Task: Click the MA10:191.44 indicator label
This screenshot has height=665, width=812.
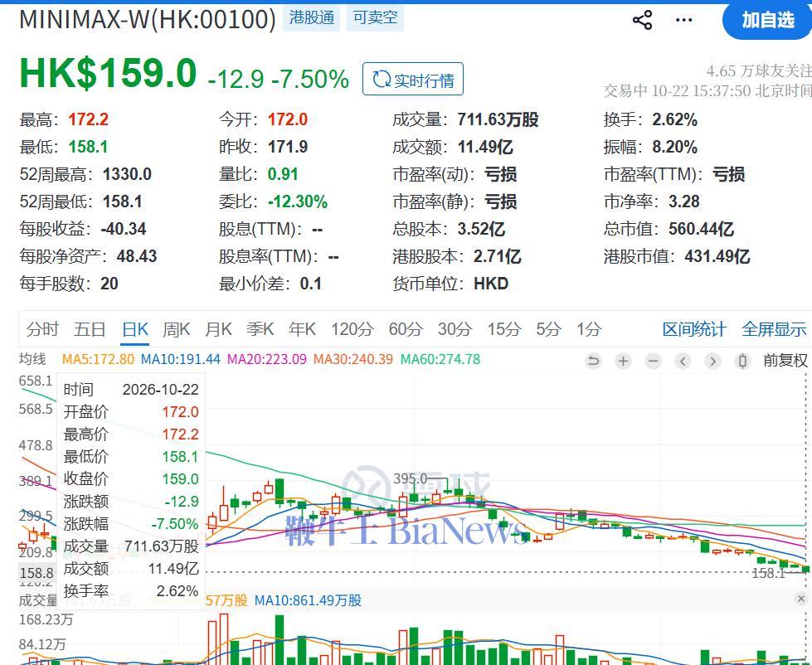Action: 181,359
